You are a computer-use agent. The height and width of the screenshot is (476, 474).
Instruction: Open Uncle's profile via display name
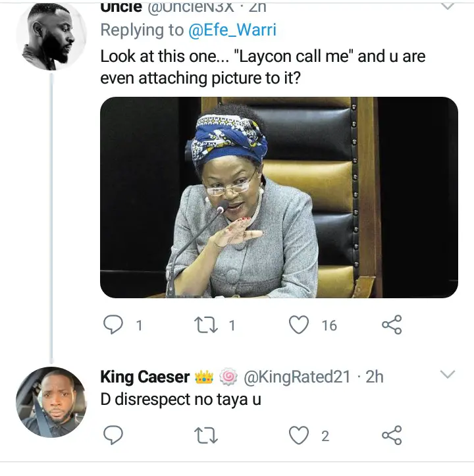121,7
